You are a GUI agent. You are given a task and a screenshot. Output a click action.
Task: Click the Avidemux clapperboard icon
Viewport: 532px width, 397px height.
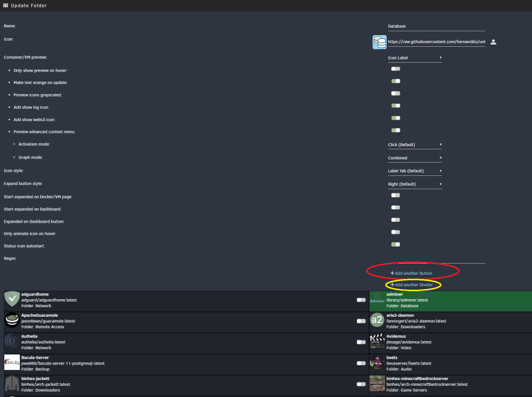click(x=377, y=341)
